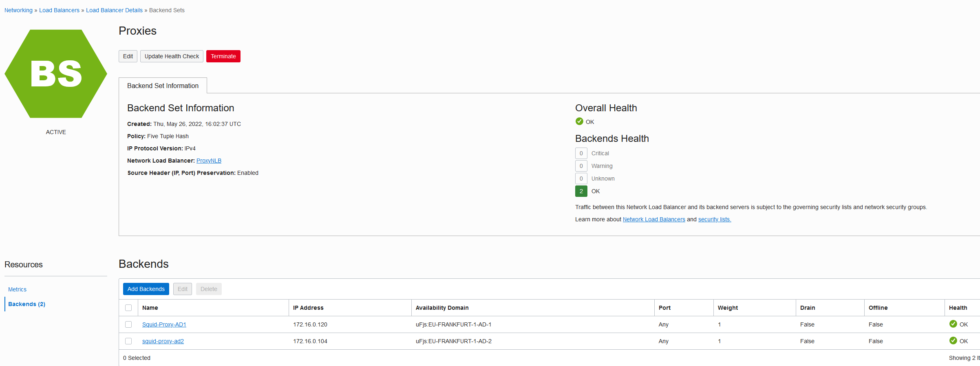Check the Squid-Proxy-AD1 row checkbox

[128, 324]
